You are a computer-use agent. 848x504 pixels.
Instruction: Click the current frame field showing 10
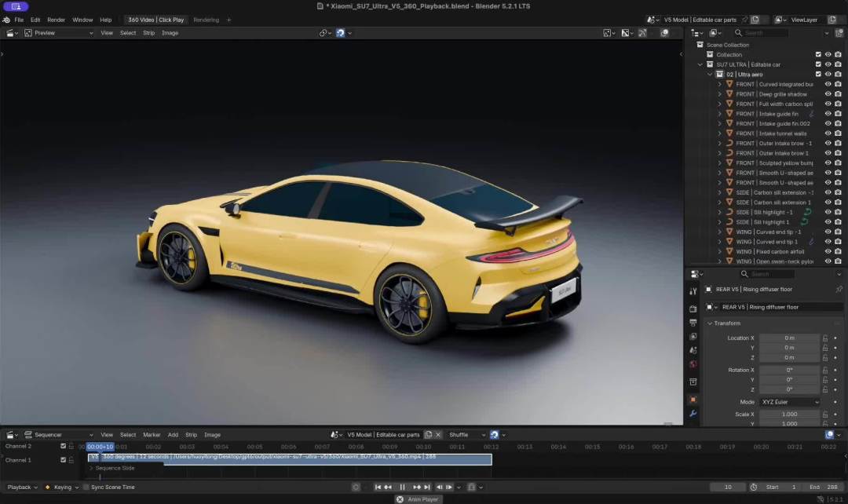(728, 488)
